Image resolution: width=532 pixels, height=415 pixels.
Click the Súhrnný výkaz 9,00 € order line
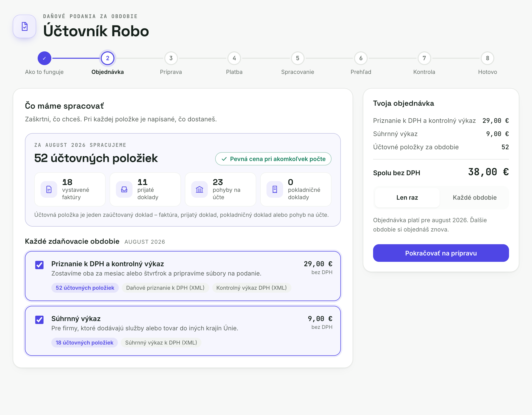click(x=441, y=134)
